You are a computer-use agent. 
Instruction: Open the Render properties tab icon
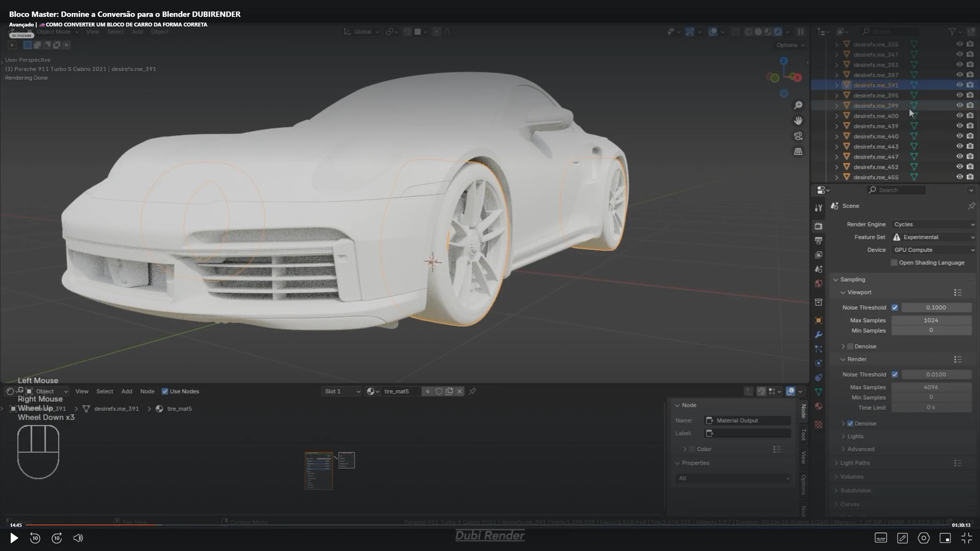click(x=818, y=226)
